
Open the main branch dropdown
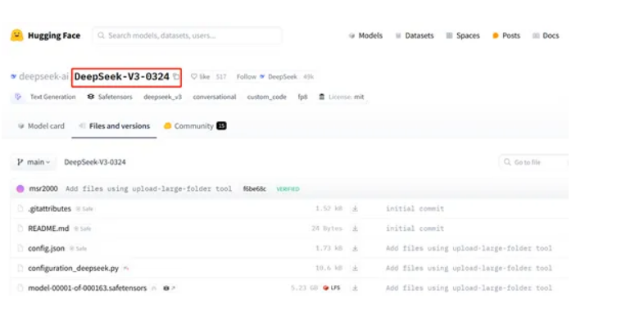coord(34,162)
